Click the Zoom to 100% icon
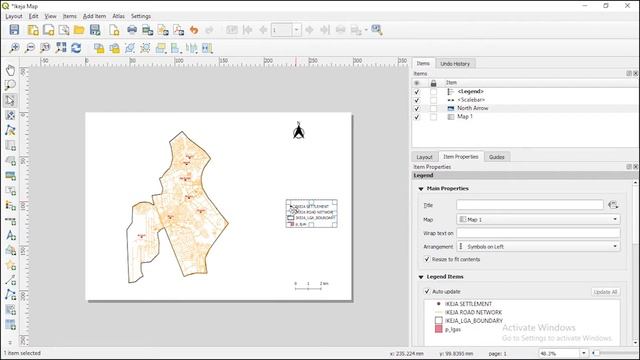Screen dimensions: 640x360 click(45, 48)
